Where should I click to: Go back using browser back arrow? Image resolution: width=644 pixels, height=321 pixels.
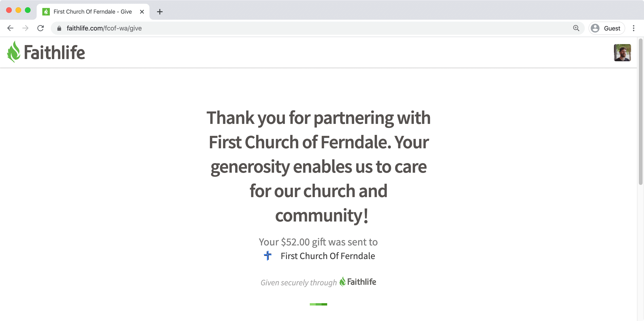10,28
